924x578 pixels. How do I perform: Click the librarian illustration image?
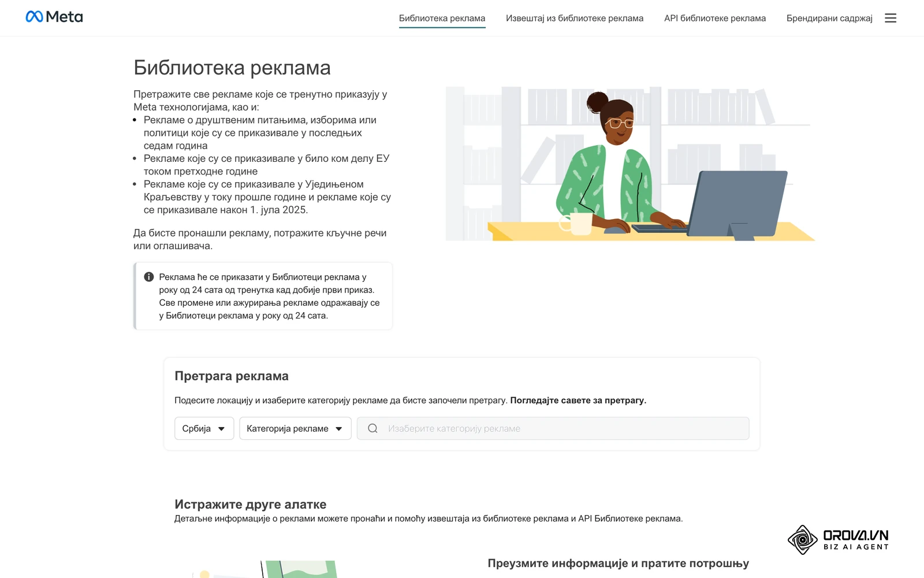[x=630, y=164]
